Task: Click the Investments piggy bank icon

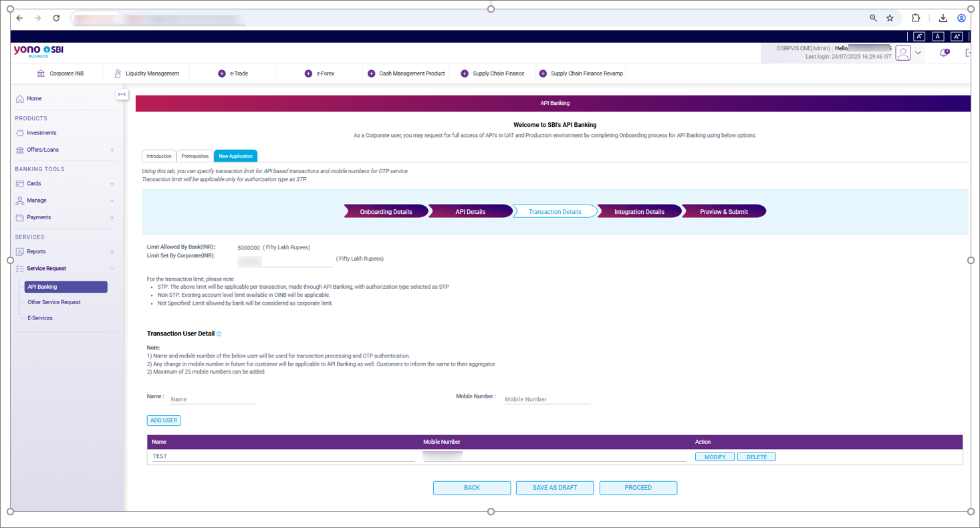Action: pos(20,133)
